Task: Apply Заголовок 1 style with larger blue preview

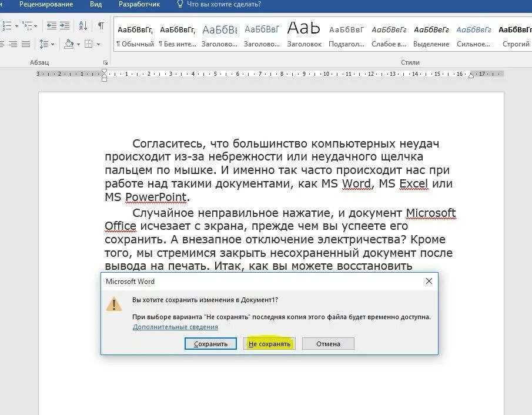Action: point(219,36)
